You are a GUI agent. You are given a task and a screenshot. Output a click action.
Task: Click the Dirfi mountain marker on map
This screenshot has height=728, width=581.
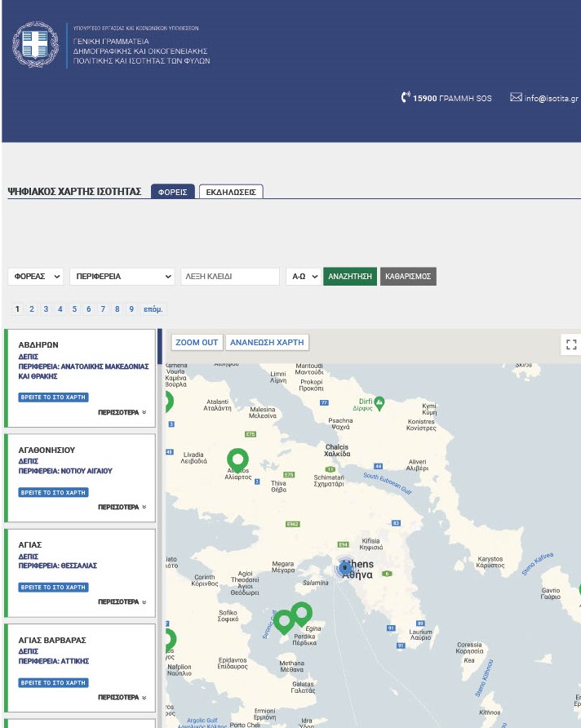pos(379,402)
